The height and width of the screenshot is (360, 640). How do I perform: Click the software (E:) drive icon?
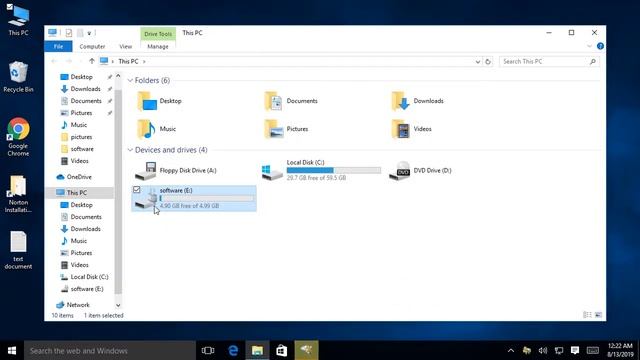pyautogui.click(x=146, y=199)
